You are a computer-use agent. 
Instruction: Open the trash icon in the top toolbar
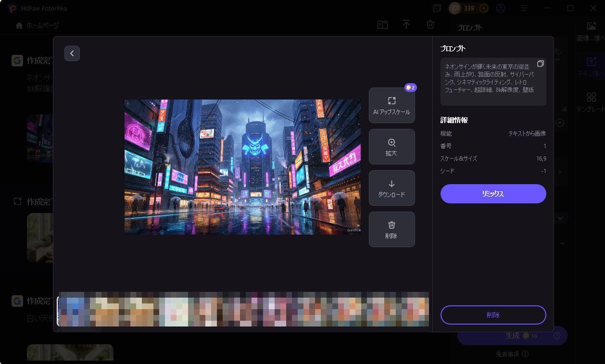click(x=430, y=25)
